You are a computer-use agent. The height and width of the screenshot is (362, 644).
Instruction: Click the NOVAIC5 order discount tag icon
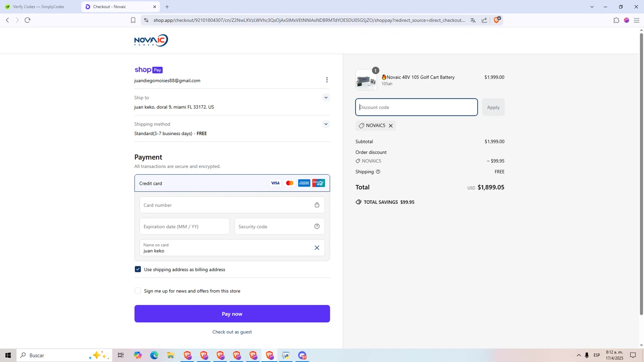(358, 161)
